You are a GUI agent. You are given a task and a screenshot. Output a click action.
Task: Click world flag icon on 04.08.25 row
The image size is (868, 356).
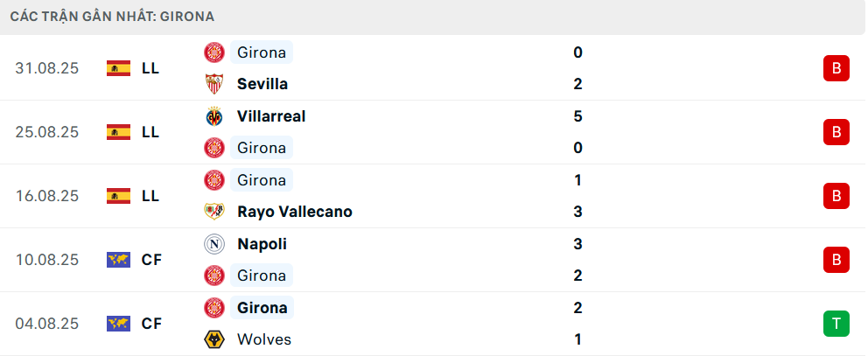pos(118,324)
